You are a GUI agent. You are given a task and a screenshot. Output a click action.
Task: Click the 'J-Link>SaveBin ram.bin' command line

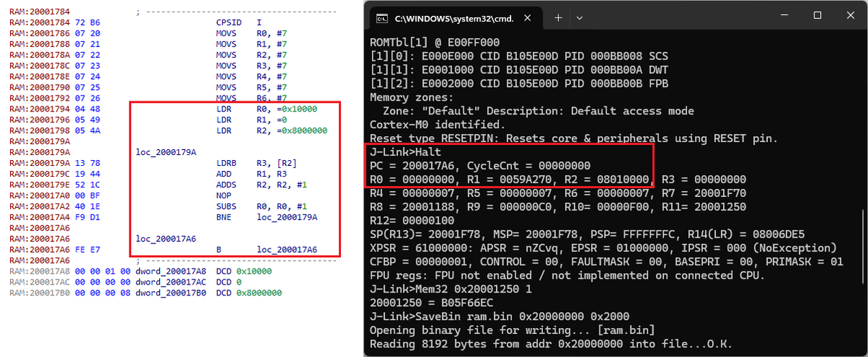[500, 316]
